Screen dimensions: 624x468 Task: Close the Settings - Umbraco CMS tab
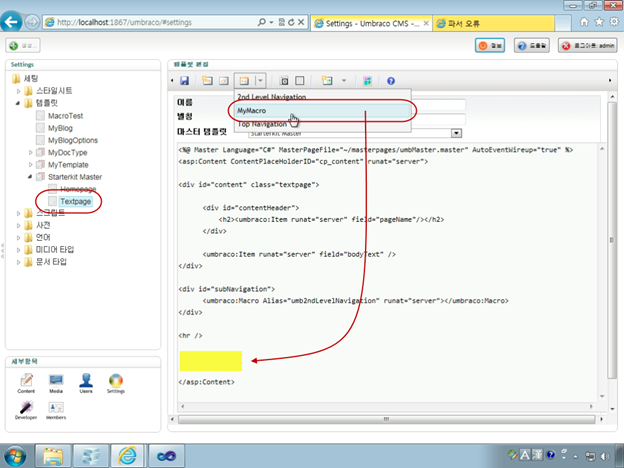[x=426, y=23]
